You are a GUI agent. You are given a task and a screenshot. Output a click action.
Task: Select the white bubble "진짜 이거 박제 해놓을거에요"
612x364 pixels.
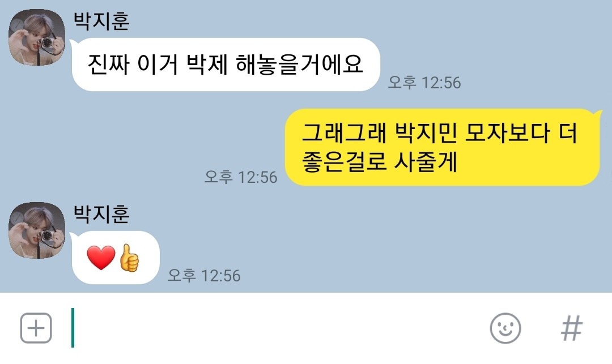pos(226,65)
